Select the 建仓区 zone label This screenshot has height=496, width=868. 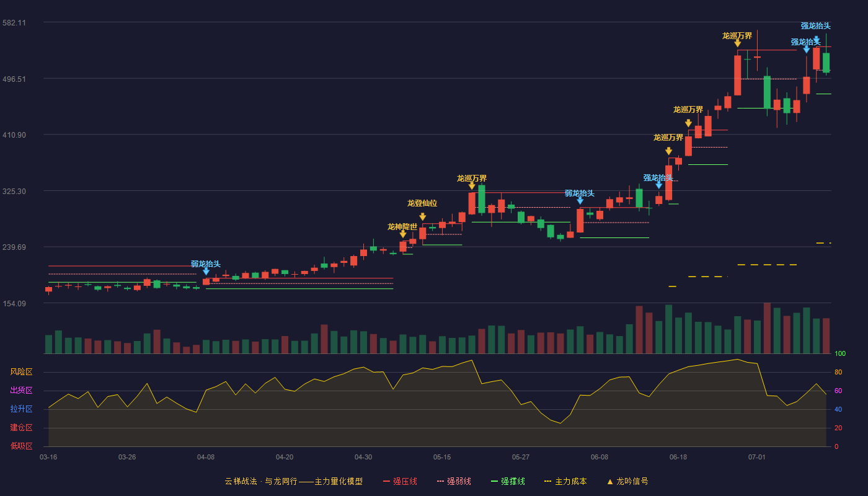coord(21,428)
